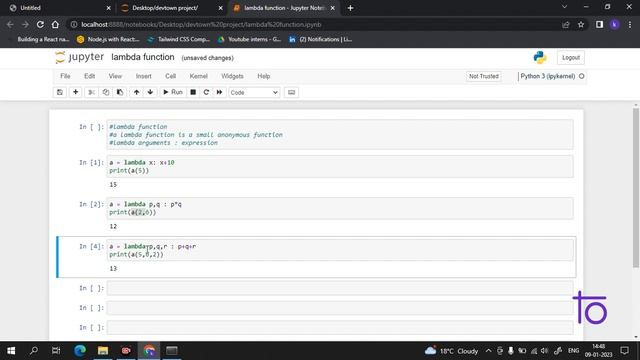Screen dimensions: 640x360
Task: Open Microsoft Edge from the taskbar
Action: click(80, 351)
